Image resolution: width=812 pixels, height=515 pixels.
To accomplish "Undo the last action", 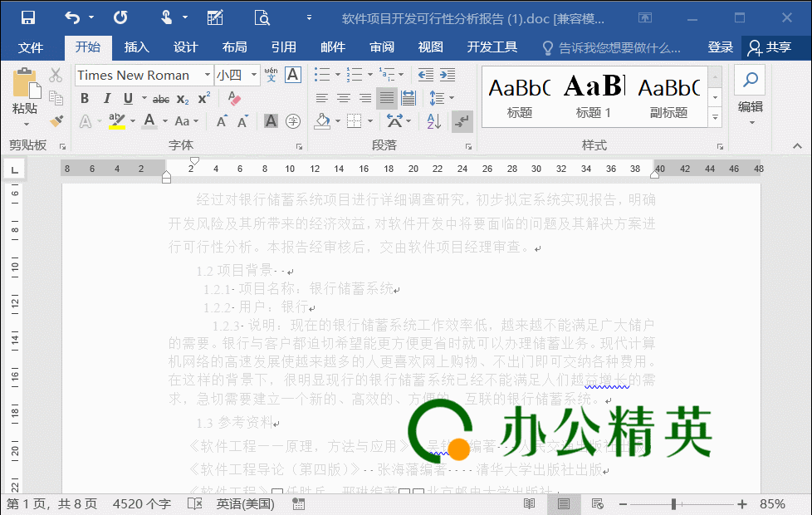I will pos(72,18).
